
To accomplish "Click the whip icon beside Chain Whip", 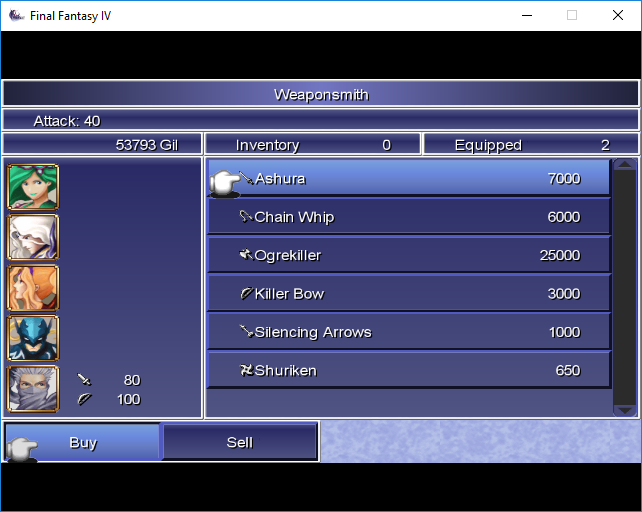I will click(x=246, y=216).
